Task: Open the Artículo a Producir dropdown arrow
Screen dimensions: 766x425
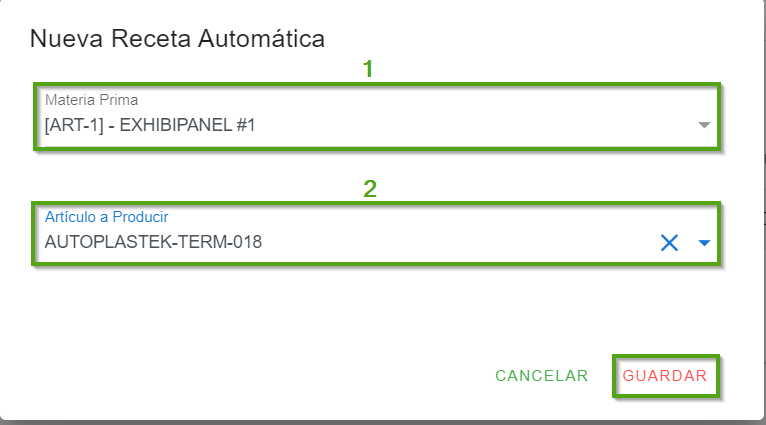Action: click(x=704, y=243)
